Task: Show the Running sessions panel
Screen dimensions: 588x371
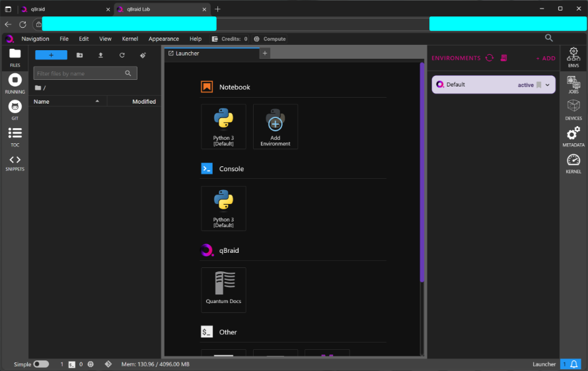Action: [x=15, y=84]
